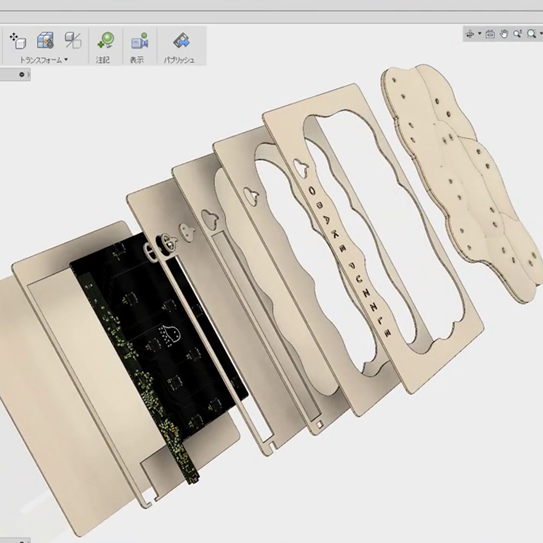Select the Pan hand tool
The image size is (543, 543).
point(504,34)
